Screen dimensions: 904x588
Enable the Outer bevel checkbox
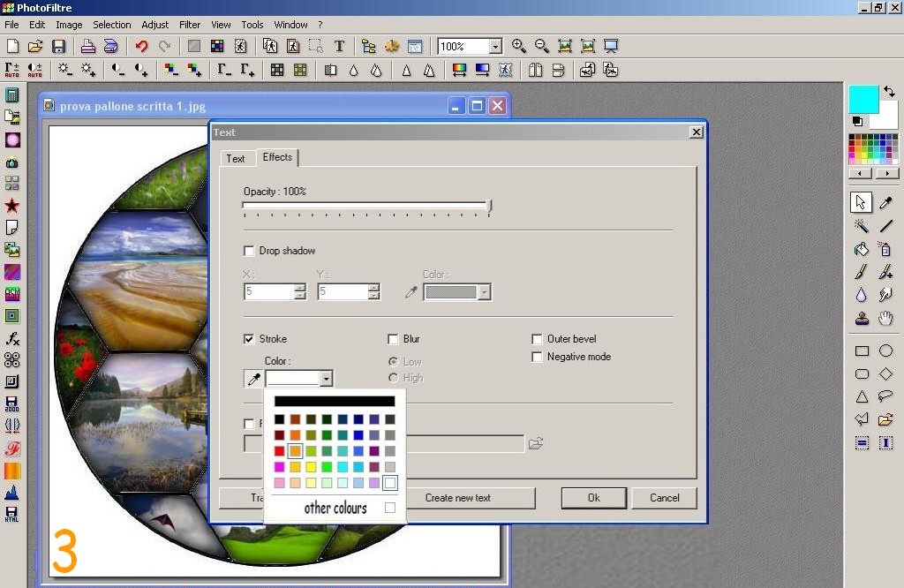(x=537, y=339)
